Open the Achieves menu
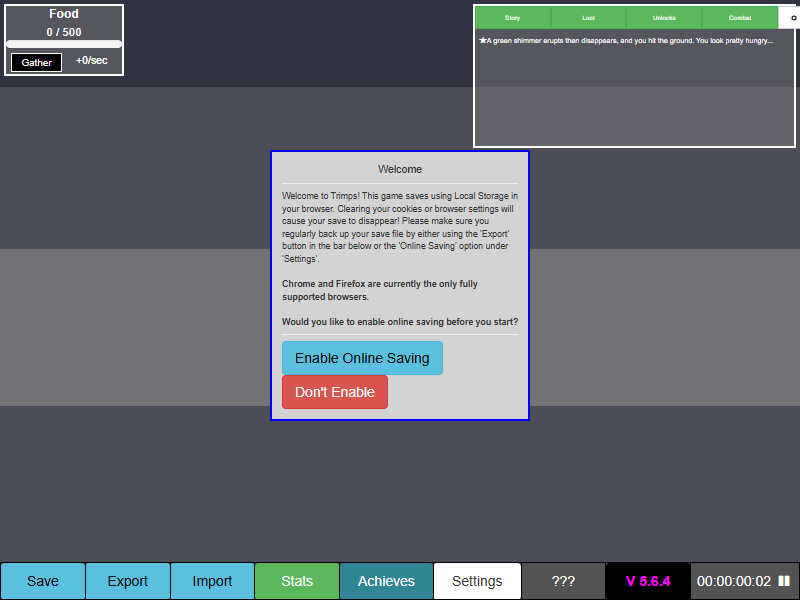The width and height of the screenshot is (800, 600). (386, 581)
